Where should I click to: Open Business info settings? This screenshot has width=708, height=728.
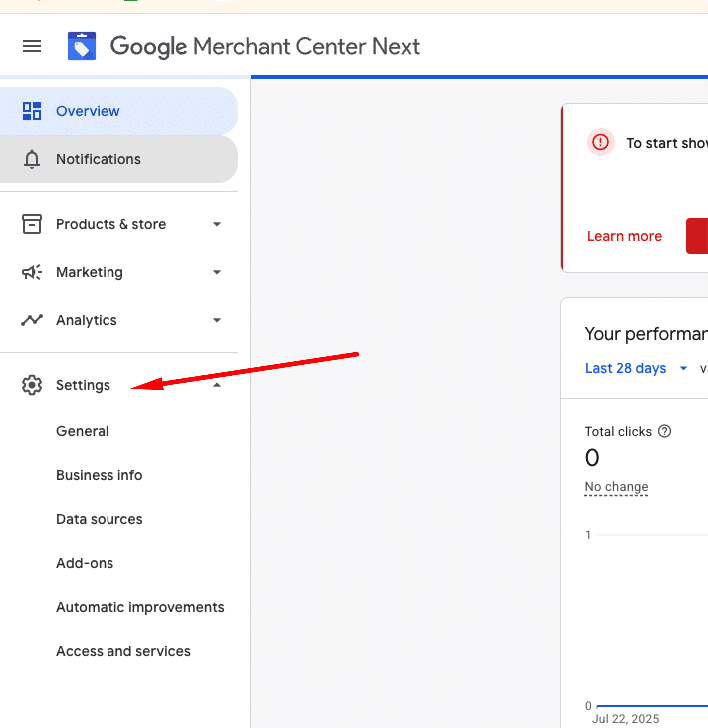pos(99,475)
